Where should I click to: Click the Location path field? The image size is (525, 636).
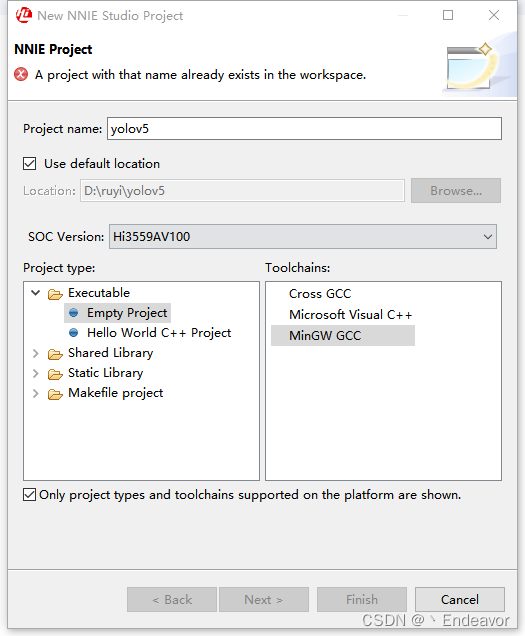[242, 191]
